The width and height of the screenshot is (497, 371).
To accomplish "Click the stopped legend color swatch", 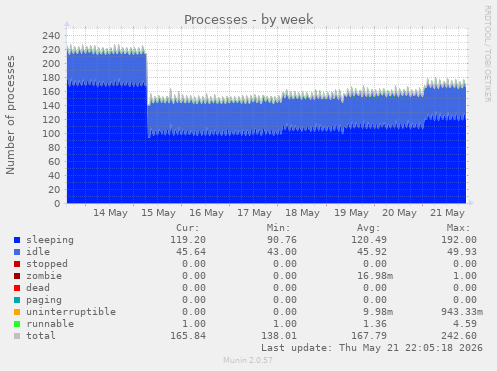I will (17, 264).
